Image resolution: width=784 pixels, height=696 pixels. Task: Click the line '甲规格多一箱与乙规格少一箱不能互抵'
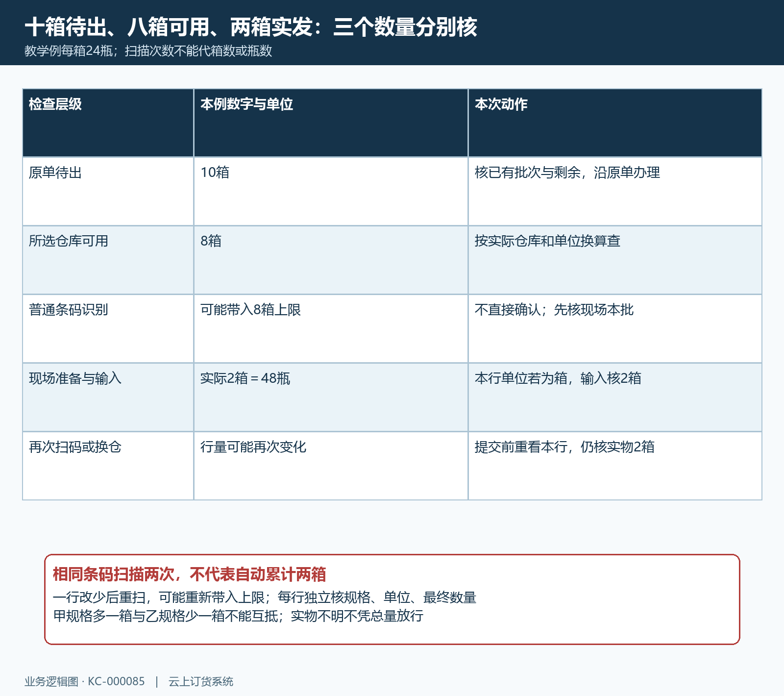pyautogui.click(x=166, y=616)
